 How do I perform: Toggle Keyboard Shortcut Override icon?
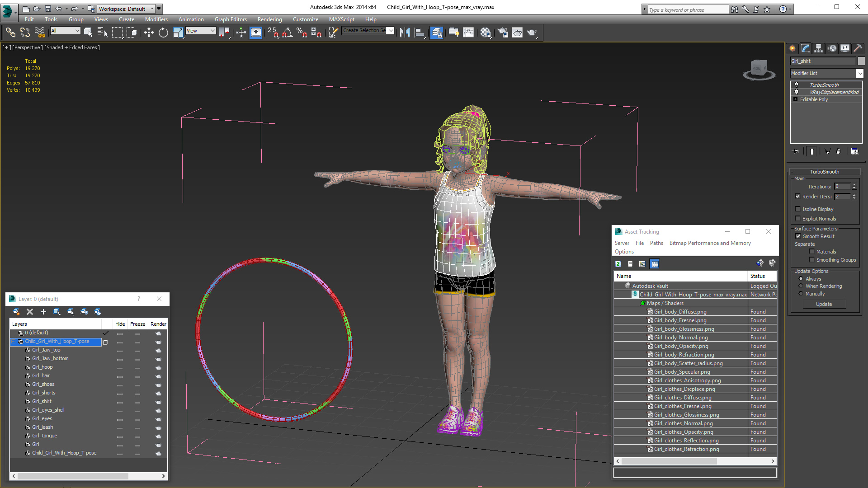click(256, 32)
